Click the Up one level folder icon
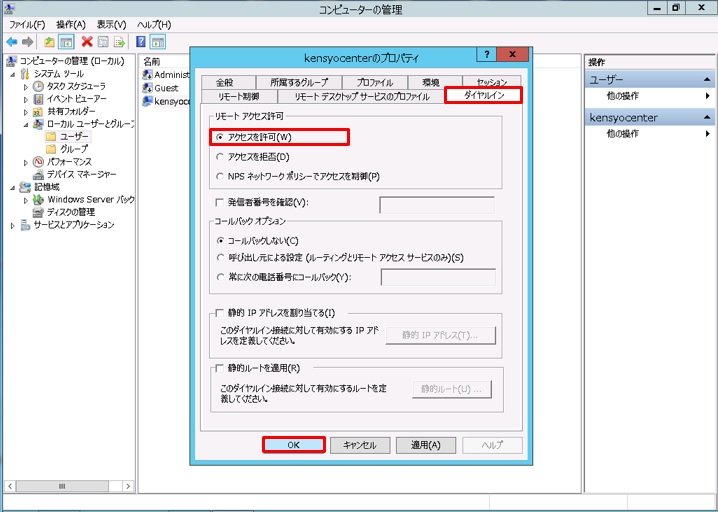 point(49,42)
